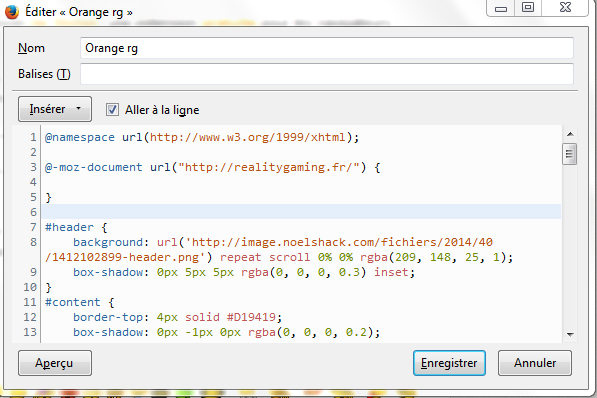Click the Aperçu button

tap(55, 363)
